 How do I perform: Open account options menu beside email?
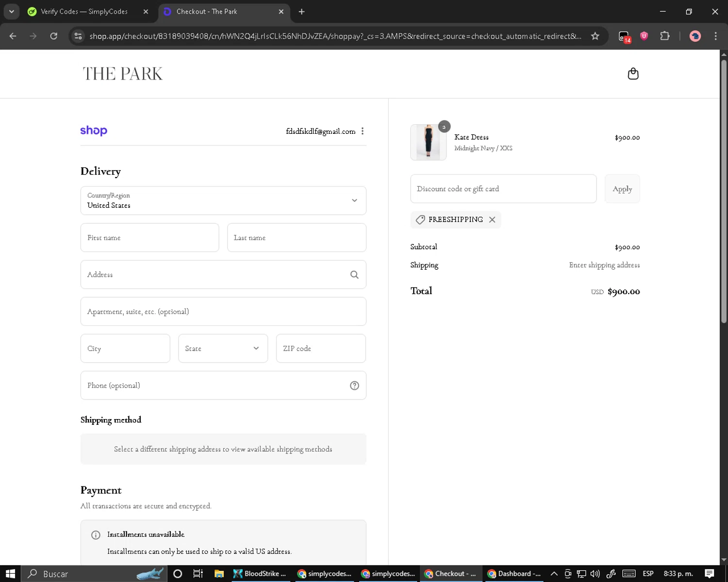[363, 131]
